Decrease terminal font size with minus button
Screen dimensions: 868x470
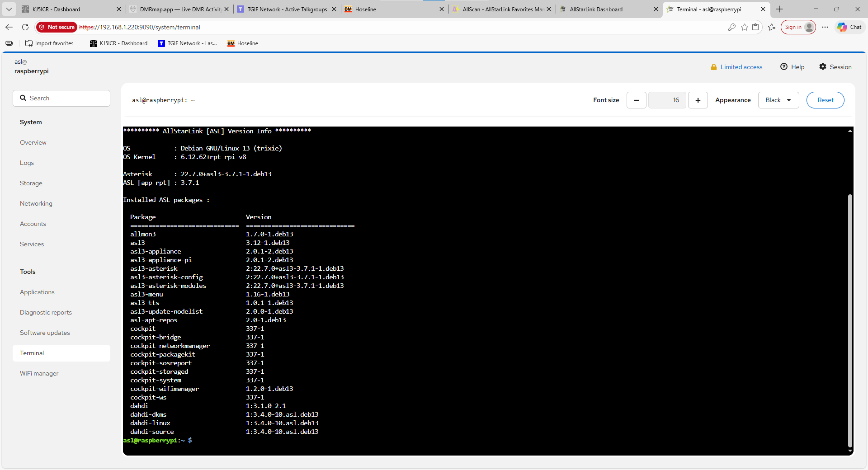636,100
